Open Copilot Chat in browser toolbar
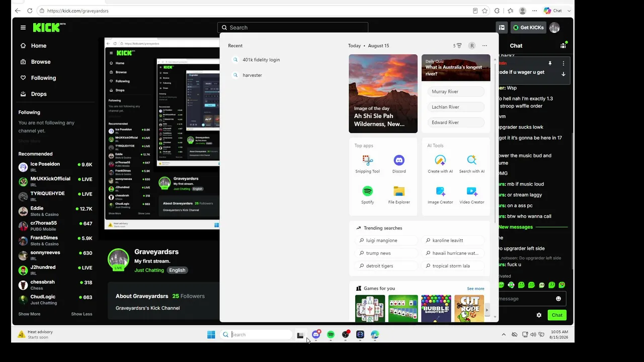The width and height of the screenshot is (644, 362). (553, 11)
